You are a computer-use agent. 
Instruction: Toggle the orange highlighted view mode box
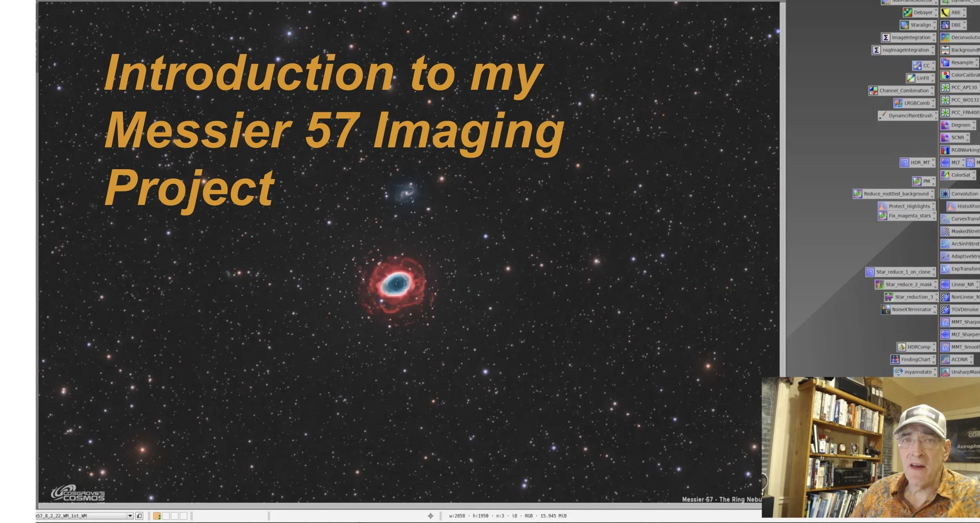click(157, 516)
